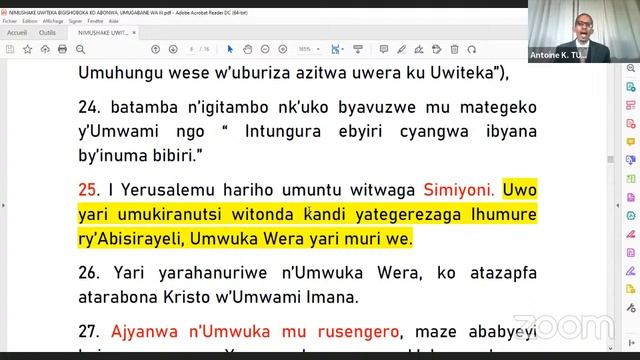Image resolution: width=640 pixels, height=360 pixels.
Task: Open the yellow Comment tool in right pane
Action: click(x=631, y=142)
